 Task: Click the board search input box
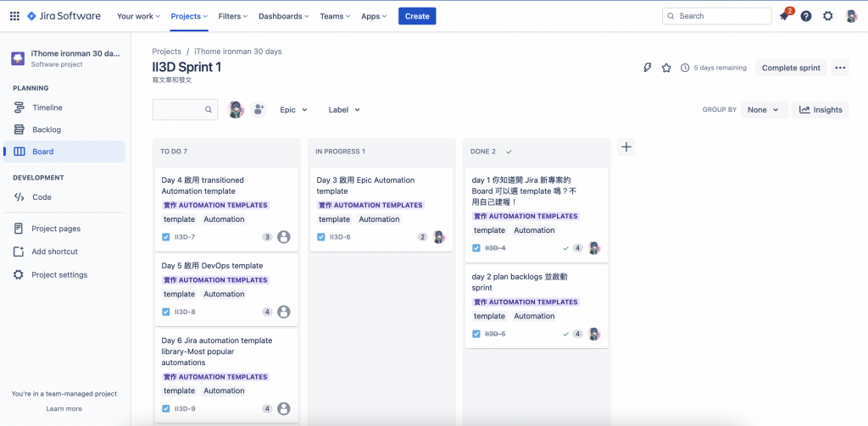click(x=186, y=109)
